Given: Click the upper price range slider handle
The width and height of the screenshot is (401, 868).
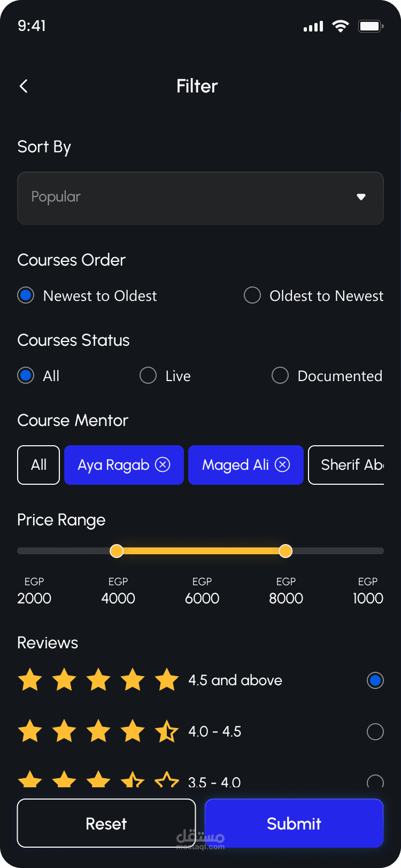Looking at the screenshot, I should coord(286,551).
